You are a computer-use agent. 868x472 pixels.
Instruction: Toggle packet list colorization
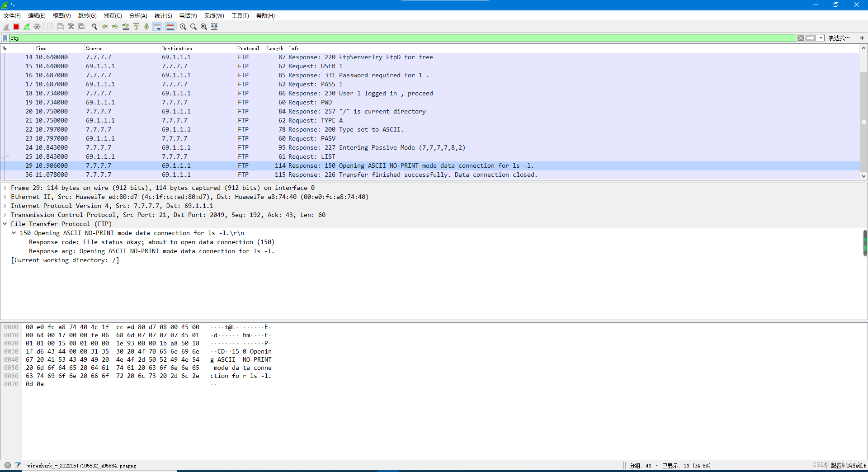pyautogui.click(x=170, y=27)
